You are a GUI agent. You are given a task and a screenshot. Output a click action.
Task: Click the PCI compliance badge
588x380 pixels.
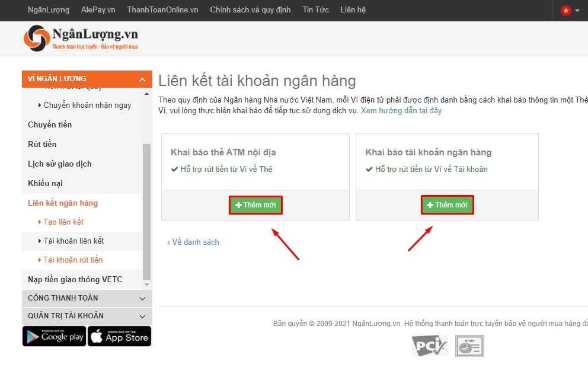tap(429, 346)
